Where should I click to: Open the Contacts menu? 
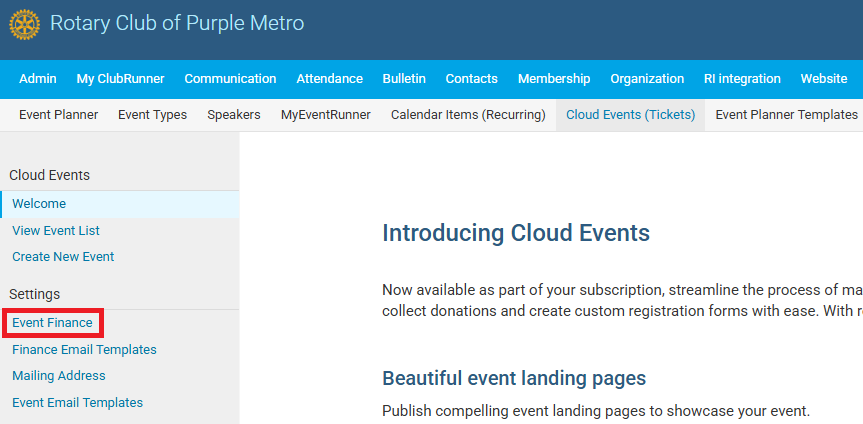(x=472, y=79)
